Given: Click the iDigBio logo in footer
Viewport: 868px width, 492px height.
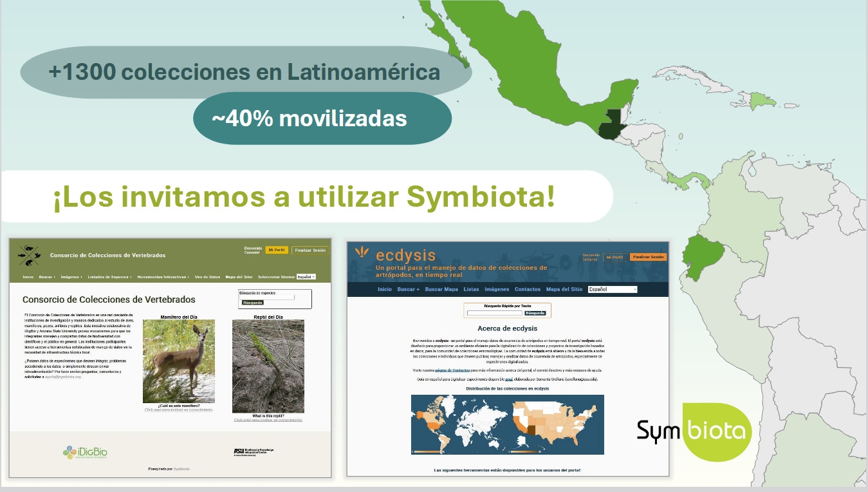Looking at the screenshot, I should (85, 453).
